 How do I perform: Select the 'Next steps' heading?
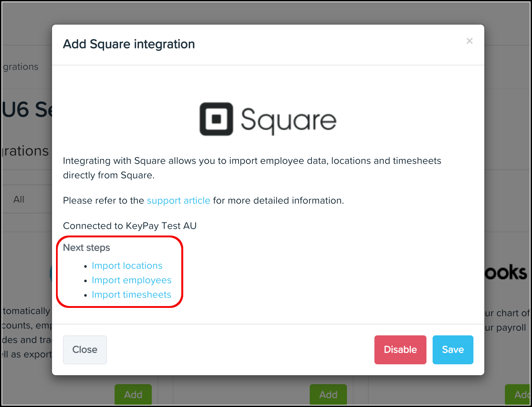pyautogui.click(x=86, y=248)
